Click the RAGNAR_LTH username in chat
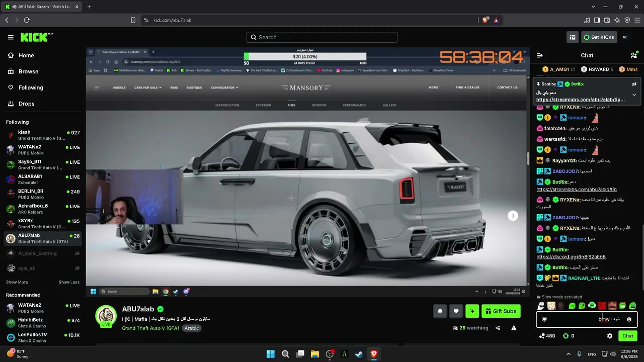This screenshot has height=362, width=644. click(583, 278)
